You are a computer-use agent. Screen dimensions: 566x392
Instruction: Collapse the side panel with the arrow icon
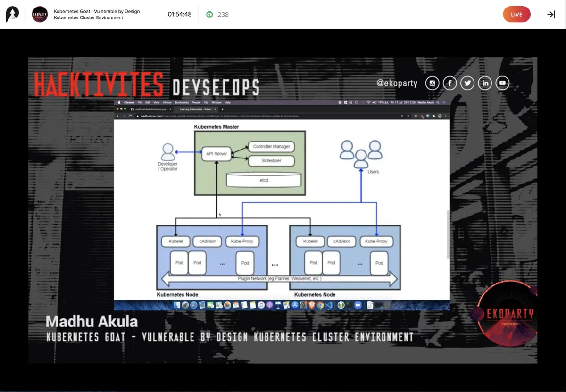click(x=551, y=14)
